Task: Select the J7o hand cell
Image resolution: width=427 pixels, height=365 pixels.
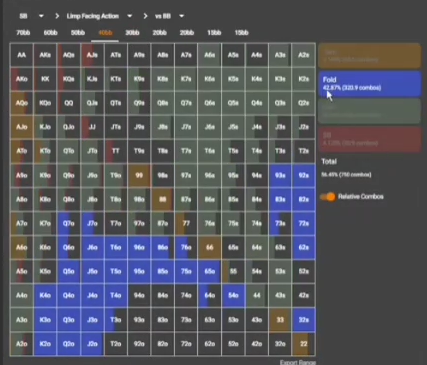Action: (92, 223)
